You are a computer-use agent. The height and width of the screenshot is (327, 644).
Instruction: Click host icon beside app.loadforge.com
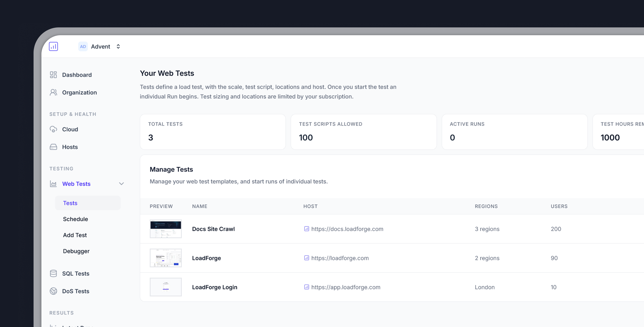(x=306, y=287)
